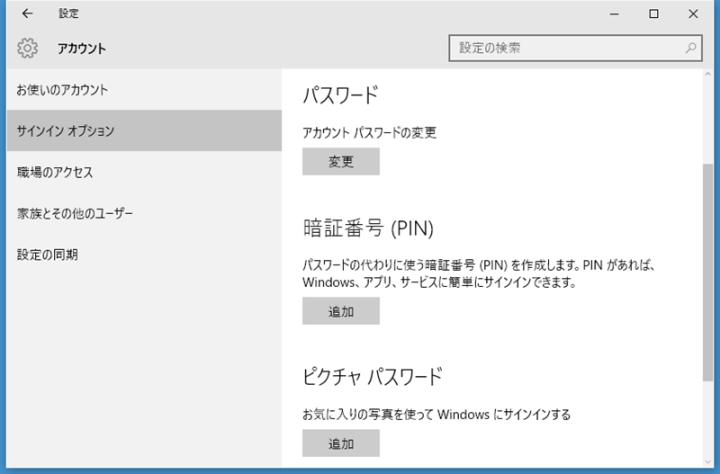The width and height of the screenshot is (720, 474).
Task: Go to 家族とその他のユーザー
Action: (x=144, y=214)
